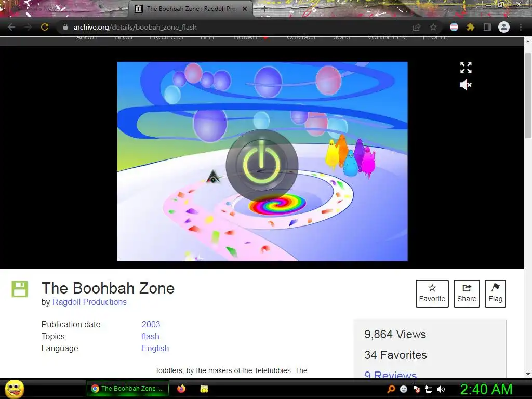Open the smiley Start button
The image size is (532, 399).
pos(15,389)
